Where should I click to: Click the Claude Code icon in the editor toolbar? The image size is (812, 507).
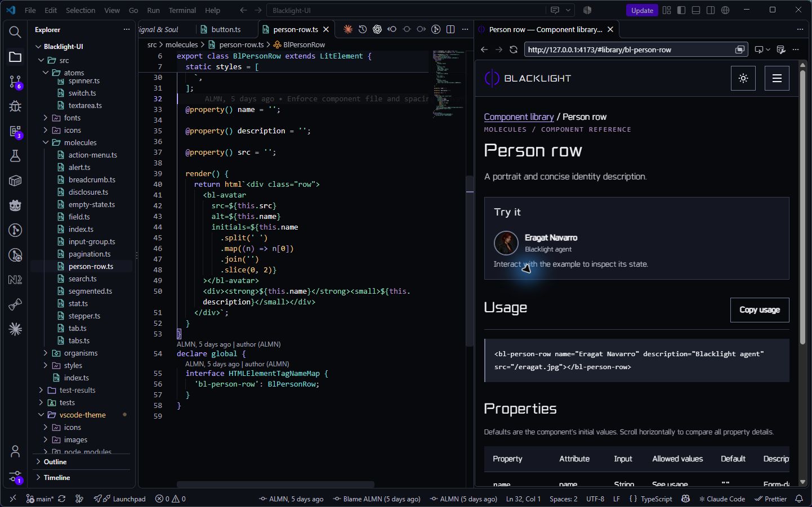pyautogui.click(x=348, y=29)
